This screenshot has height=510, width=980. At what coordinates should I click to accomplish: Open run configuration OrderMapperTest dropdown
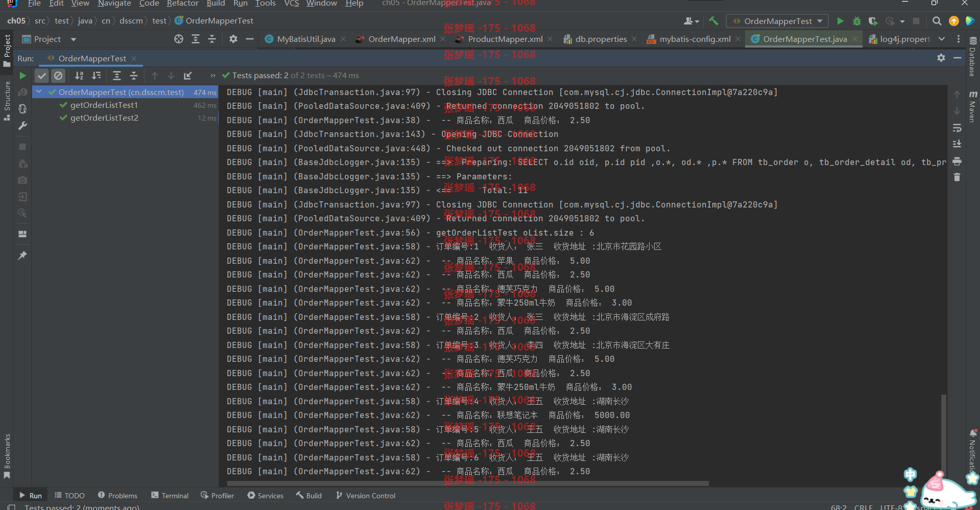pos(777,21)
